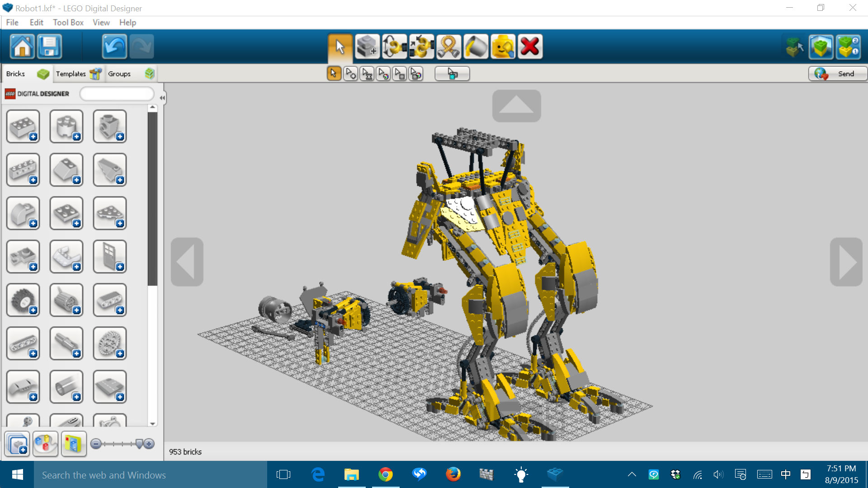The image size is (868, 488).
Task: Activate the Delete tool
Action: 530,46
